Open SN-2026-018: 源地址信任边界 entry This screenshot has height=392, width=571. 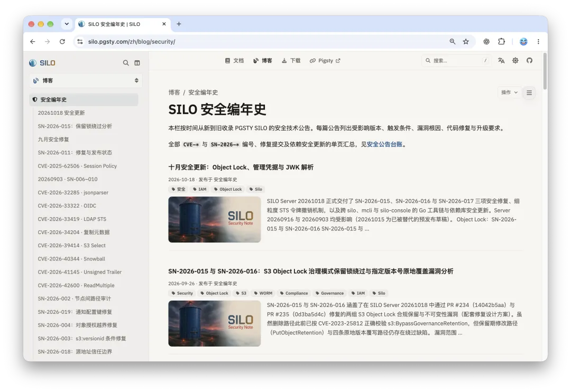[x=75, y=352]
